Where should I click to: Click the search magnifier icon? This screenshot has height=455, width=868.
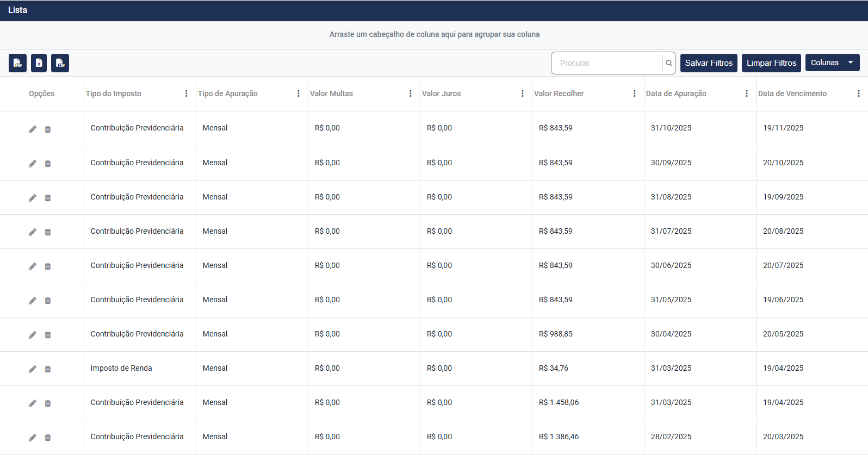pos(669,63)
